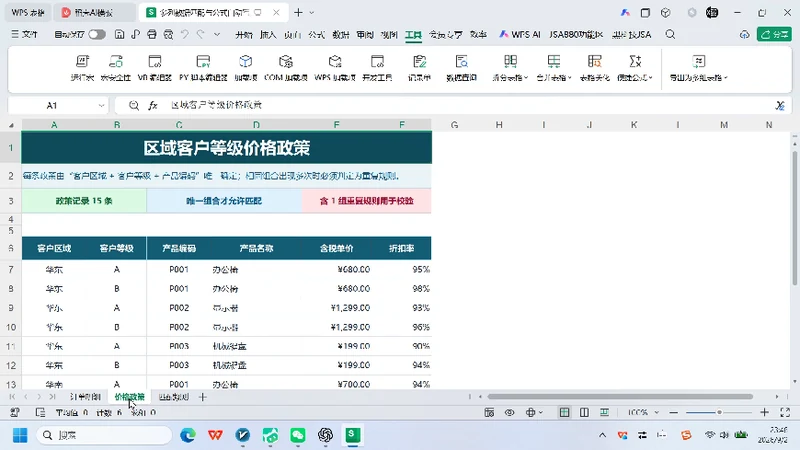Click the table beautify button

[x=594, y=67]
